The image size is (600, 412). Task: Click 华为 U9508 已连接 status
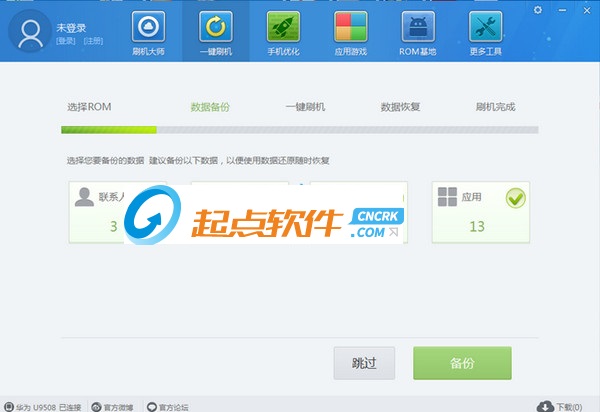[x=43, y=407]
